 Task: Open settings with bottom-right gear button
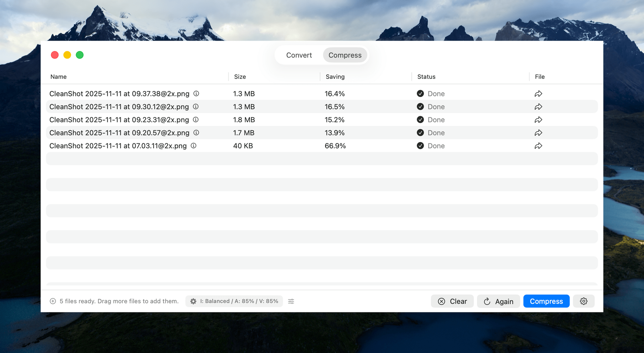pyautogui.click(x=584, y=301)
